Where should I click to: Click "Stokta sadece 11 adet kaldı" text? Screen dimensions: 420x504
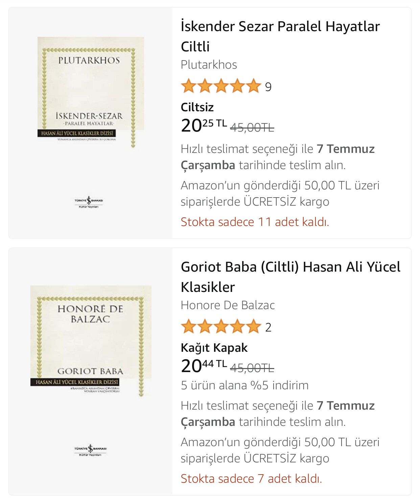pyautogui.click(x=255, y=222)
